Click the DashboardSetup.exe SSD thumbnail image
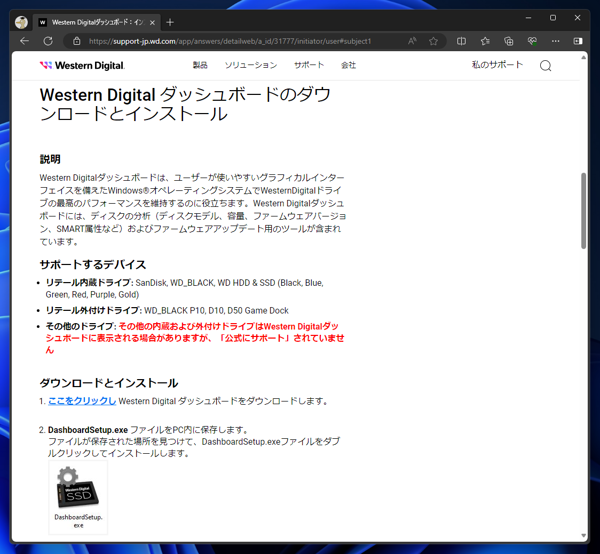Viewport: 600px width, 554px height. tap(78, 497)
